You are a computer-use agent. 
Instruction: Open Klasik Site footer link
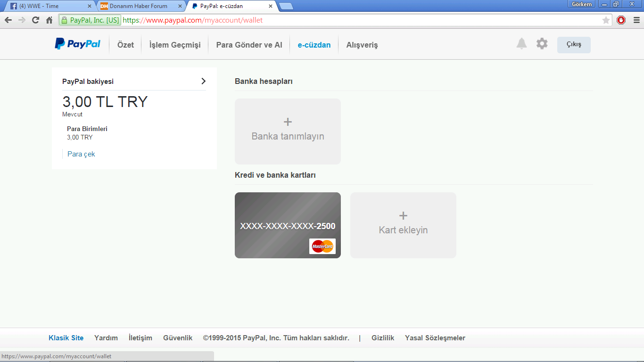tap(66, 338)
